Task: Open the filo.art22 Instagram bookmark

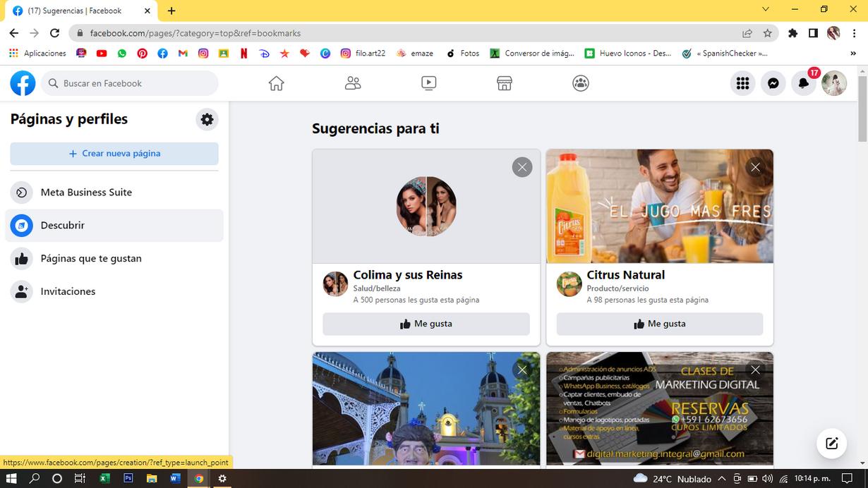Action: (x=363, y=53)
